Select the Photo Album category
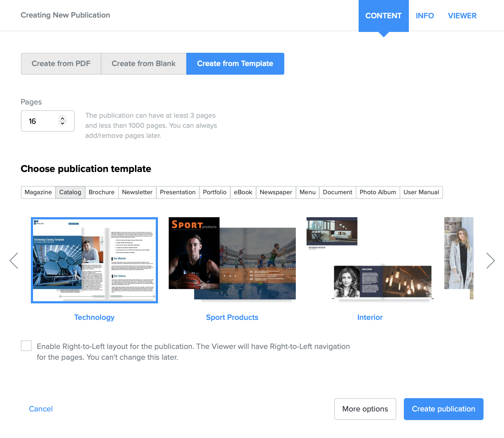 tap(378, 192)
